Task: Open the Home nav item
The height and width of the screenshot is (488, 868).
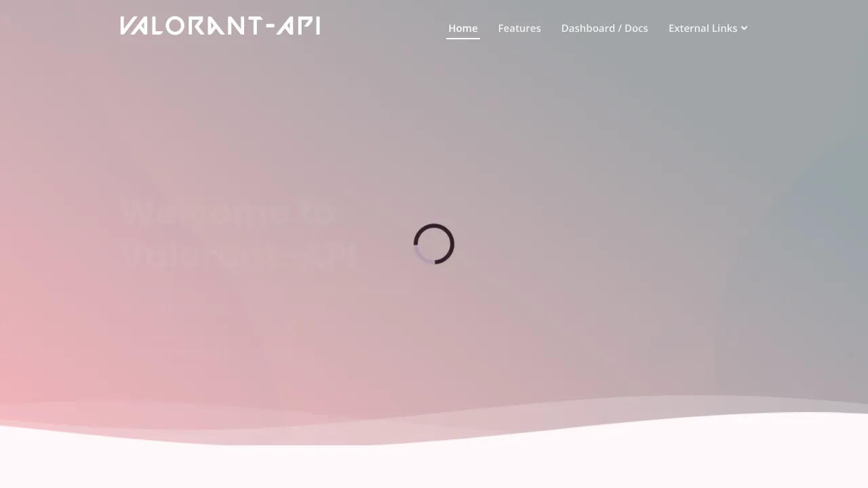Action: point(463,28)
